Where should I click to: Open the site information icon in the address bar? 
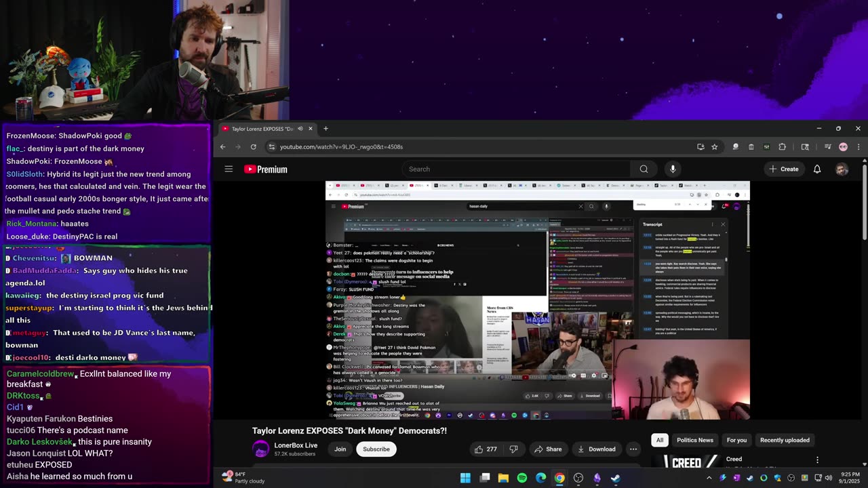[x=272, y=146]
